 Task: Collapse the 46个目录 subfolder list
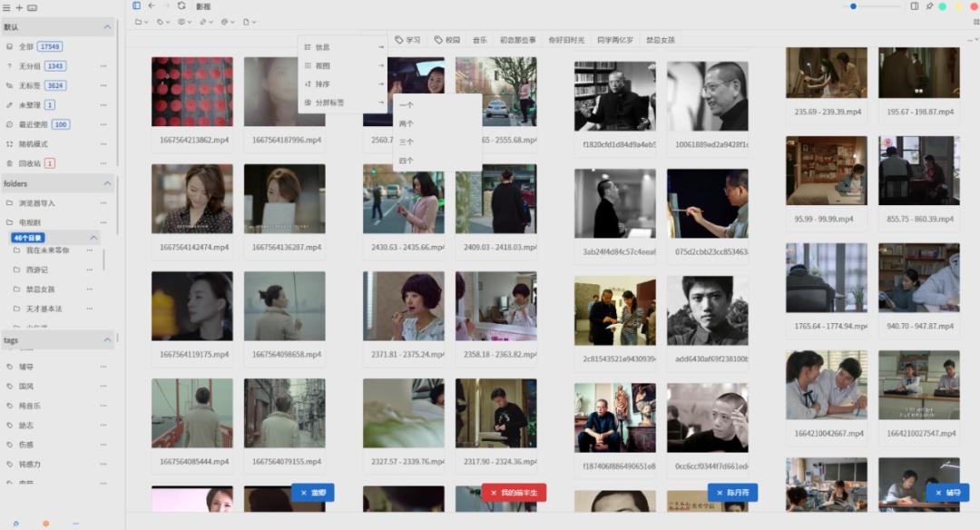click(x=93, y=238)
